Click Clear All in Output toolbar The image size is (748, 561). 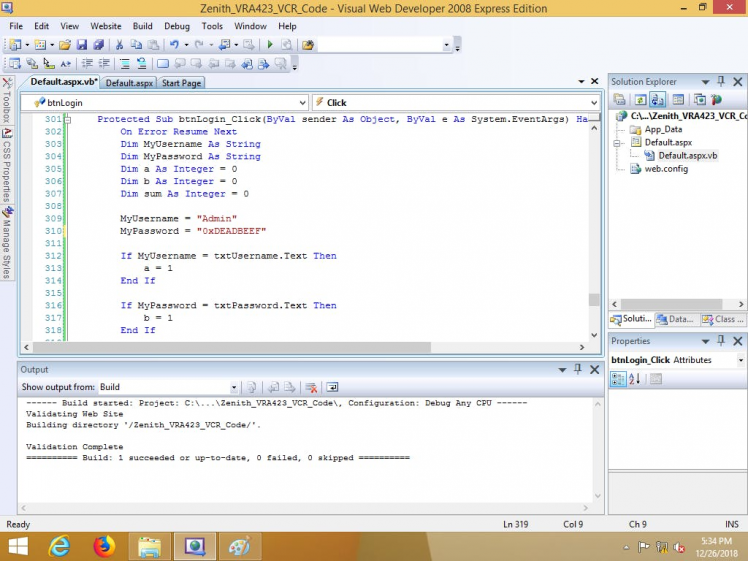click(x=311, y=387)
